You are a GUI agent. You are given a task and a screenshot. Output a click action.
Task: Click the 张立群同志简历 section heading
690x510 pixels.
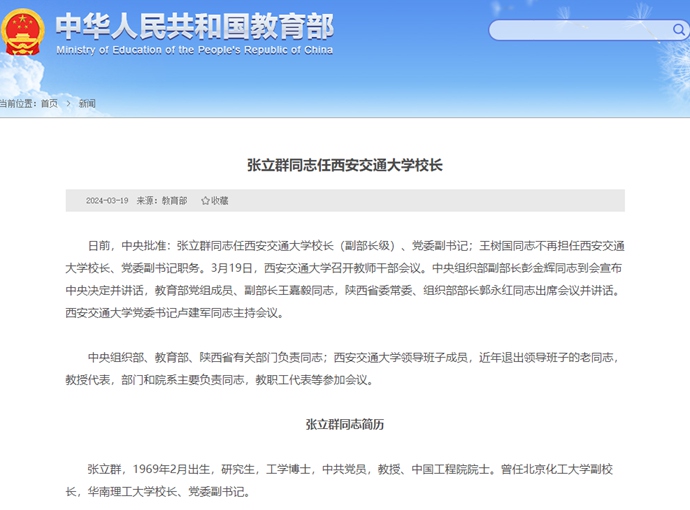click(x=345, y=424)
